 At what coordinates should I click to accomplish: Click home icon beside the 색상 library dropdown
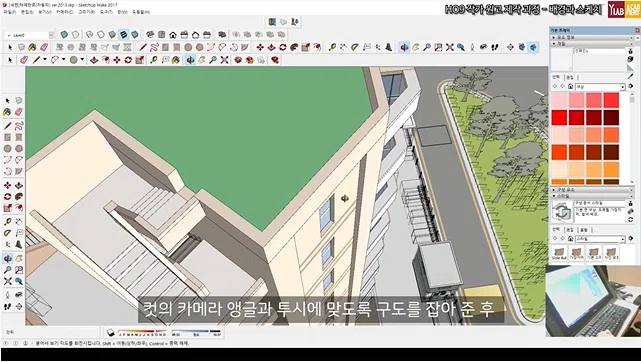[570, 87]
